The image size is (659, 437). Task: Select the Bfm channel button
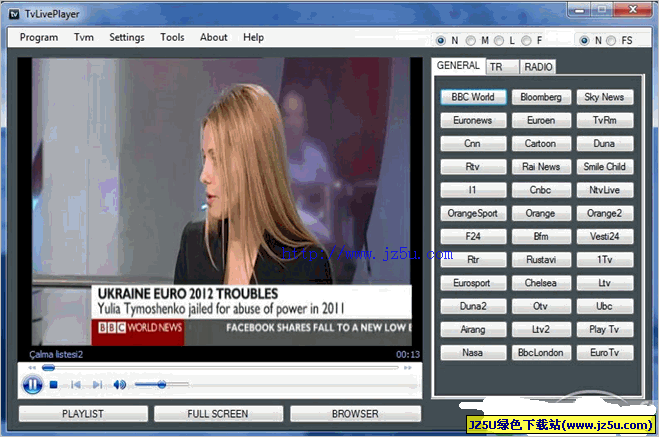click(x=541, y=237)
